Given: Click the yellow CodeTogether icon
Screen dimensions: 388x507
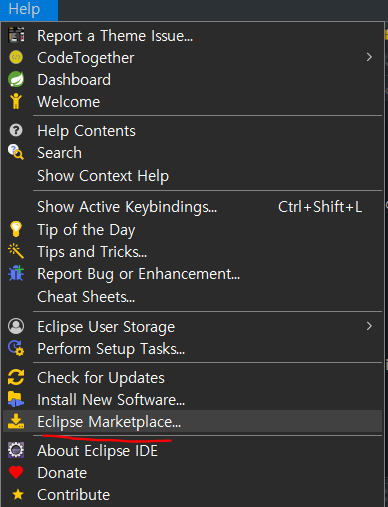Looking at the screenshot, I should (16, 57).
